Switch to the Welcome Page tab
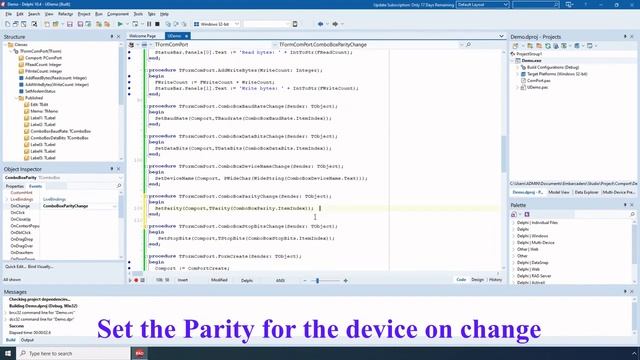This screenshot has width=640, height=360. tap(142, 36)
